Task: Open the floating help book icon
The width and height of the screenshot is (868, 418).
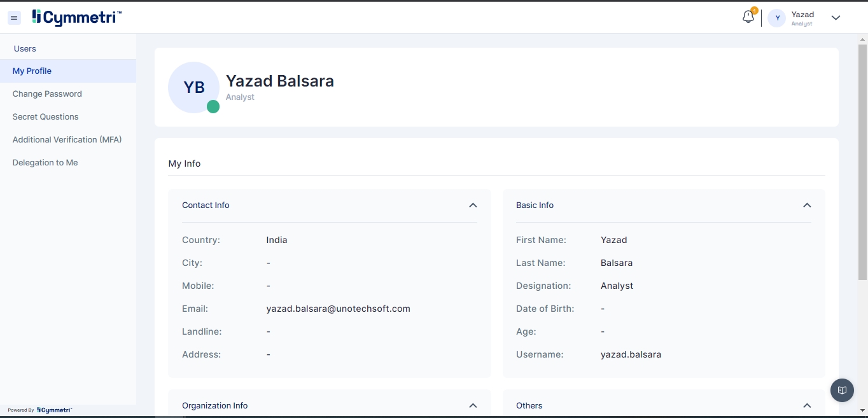Action: tap(842, 390)
